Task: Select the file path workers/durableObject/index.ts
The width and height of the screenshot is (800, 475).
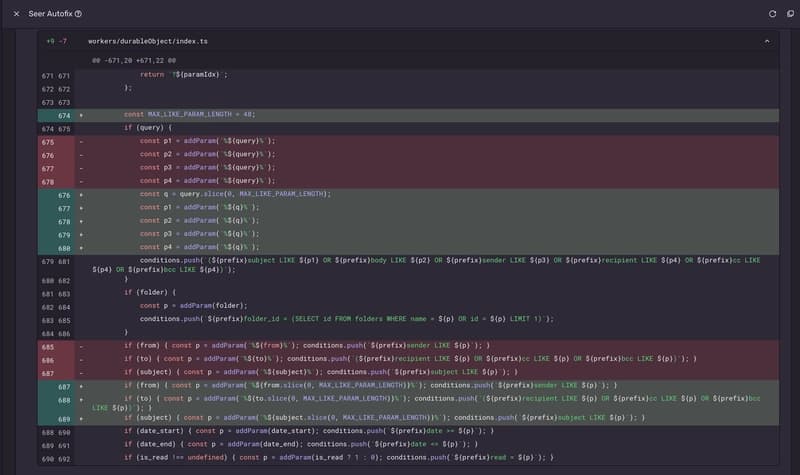Action: pyautogui.click(x=147, y=41)
